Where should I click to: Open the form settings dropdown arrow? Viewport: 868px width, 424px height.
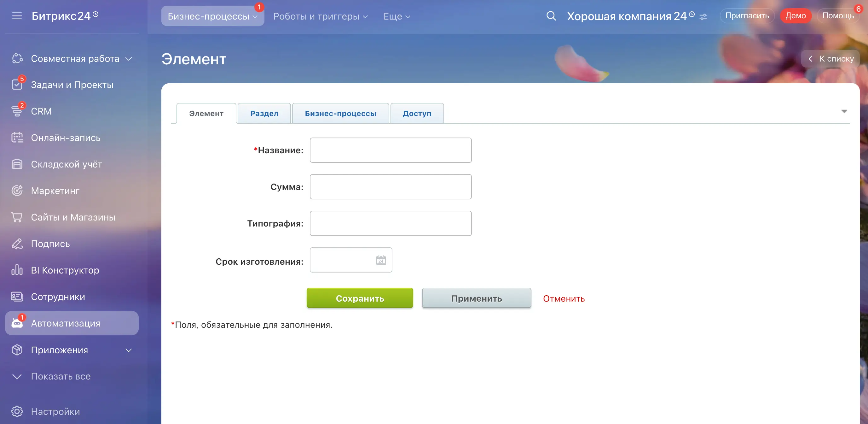[844, 111]
